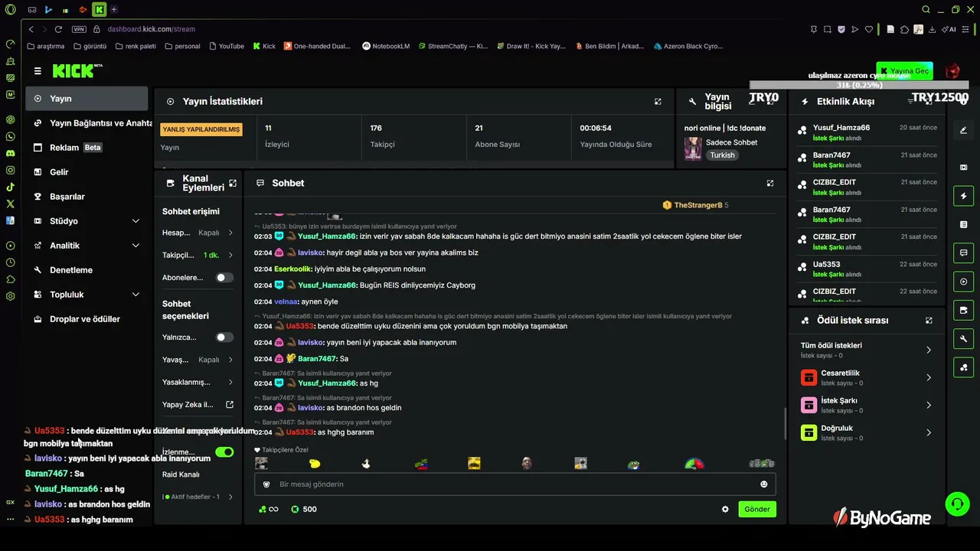Image resolution: width=980 pixels, height=551 pixels.
Task: Expand Aktif hedefler - 1 row
Action: (198, 497)
